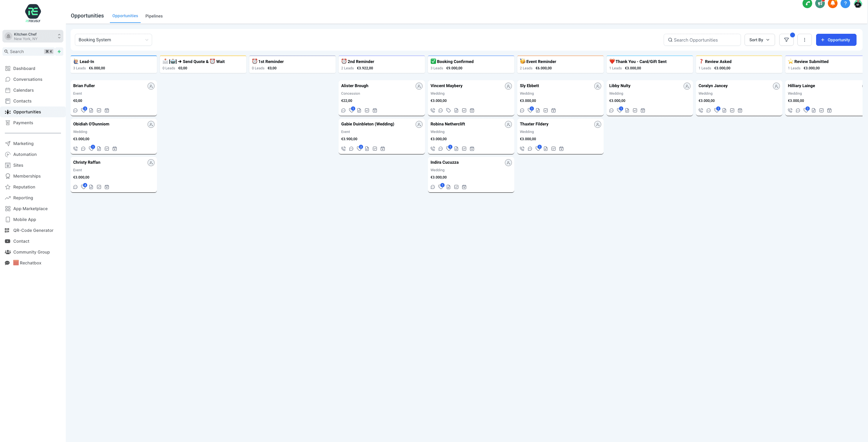Click the orange notifications bell icon
Screen dimensions: 868x442
[832, 4]
